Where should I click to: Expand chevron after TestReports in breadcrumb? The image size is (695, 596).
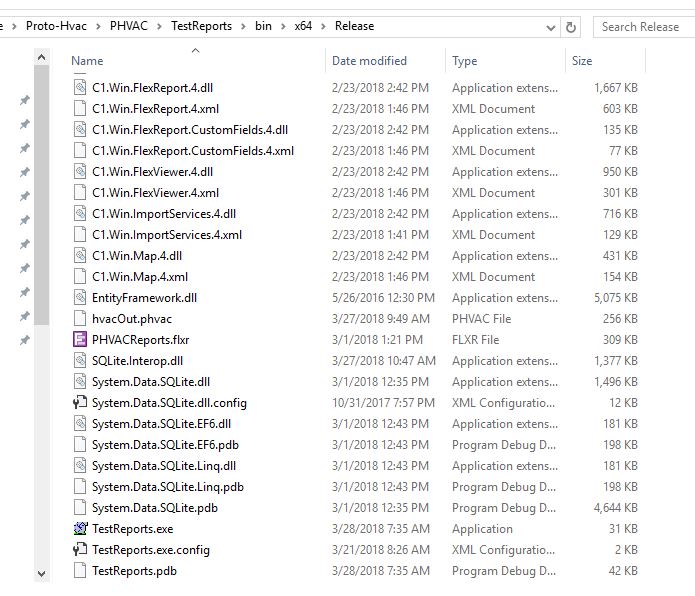coord(243,27)
